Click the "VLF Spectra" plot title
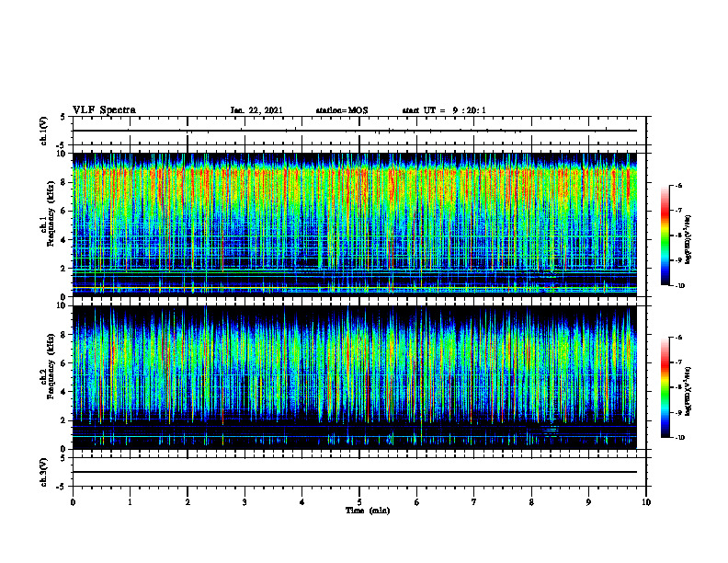The width and height of the screenshot is (728, 563). coord(104,110)
